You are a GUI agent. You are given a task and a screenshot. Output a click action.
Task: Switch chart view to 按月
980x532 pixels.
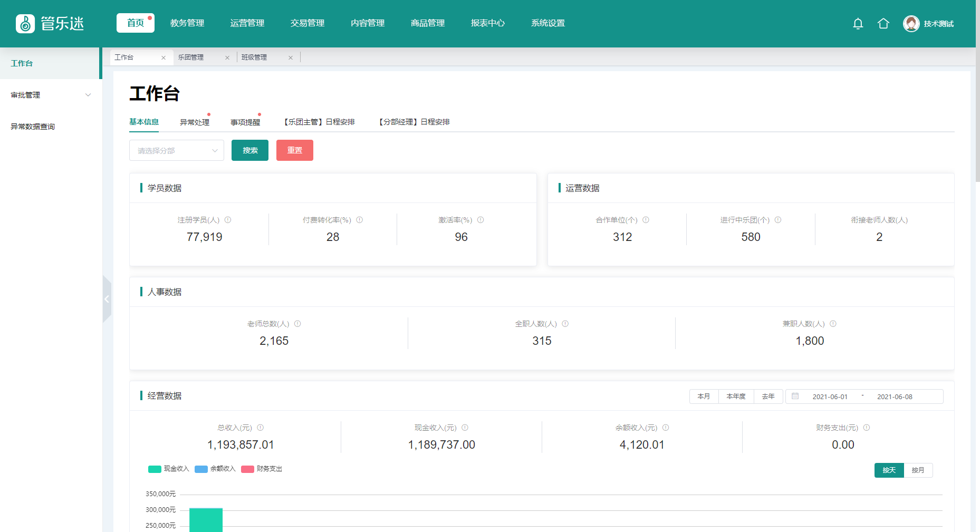click(918, 470)
